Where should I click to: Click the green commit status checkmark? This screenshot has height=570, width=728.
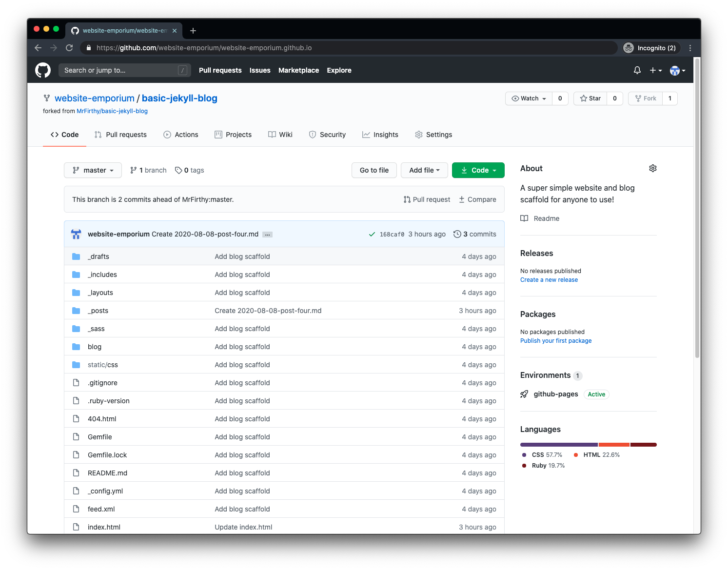(x=372, y=234)
